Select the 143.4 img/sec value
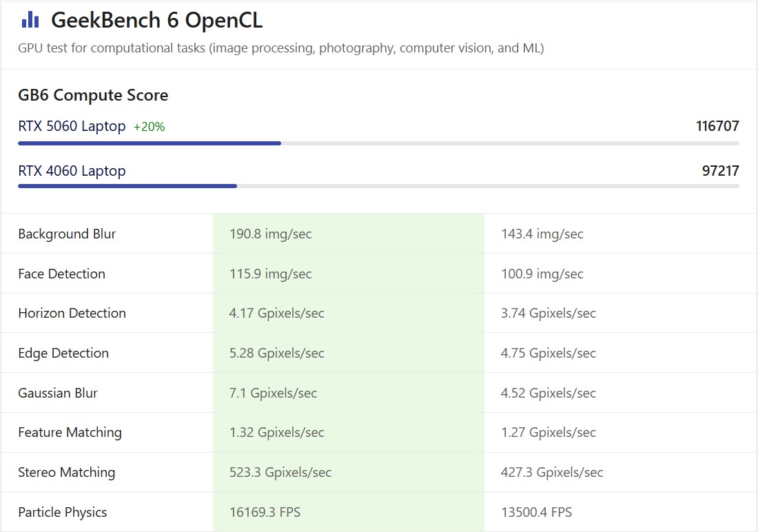The width and height of the screenshot is (758, 532). pyautogui.click(x=542, y=234)
